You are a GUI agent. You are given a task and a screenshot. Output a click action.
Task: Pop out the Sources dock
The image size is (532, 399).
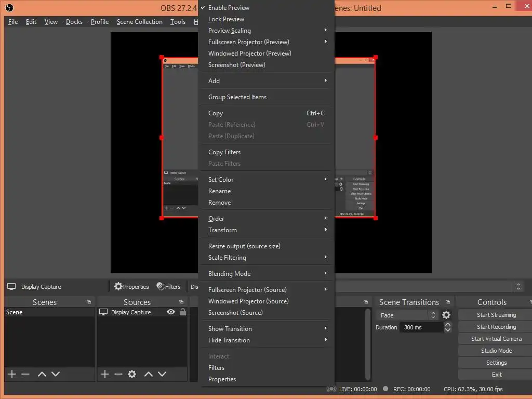pos(181,302)
